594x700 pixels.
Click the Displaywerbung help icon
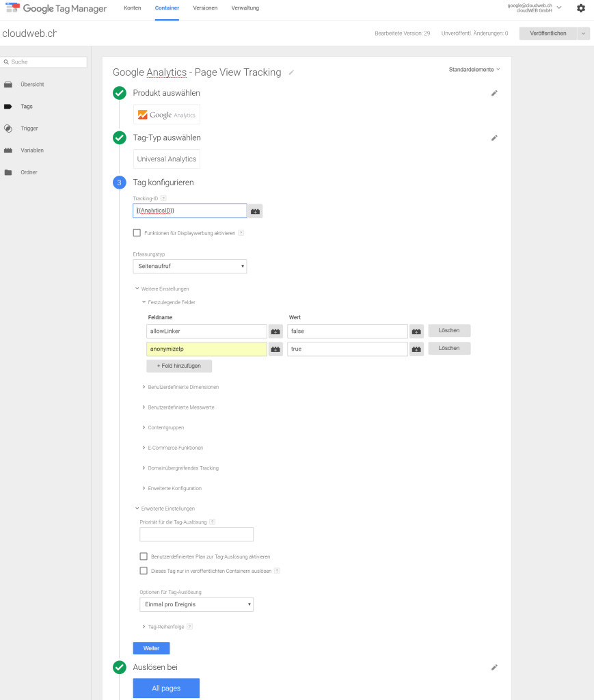click(x=241, y=233)
